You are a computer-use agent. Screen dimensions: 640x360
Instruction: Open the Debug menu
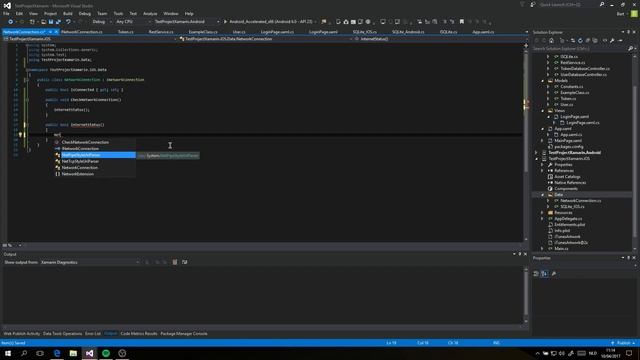[84, 13]
